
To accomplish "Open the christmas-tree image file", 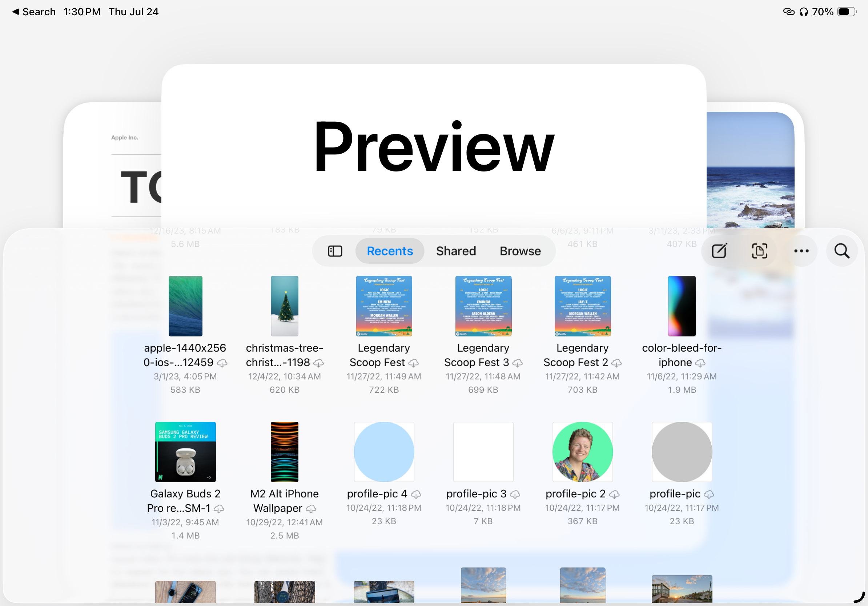I will tap(284, 306).
